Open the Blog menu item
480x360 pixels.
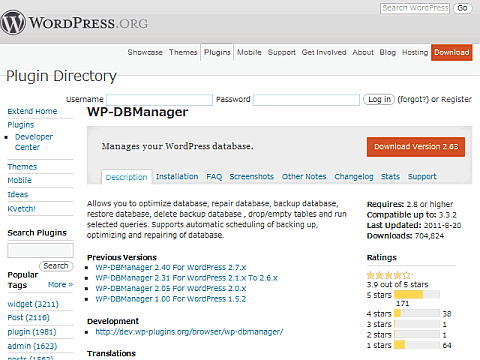point(388,52)
